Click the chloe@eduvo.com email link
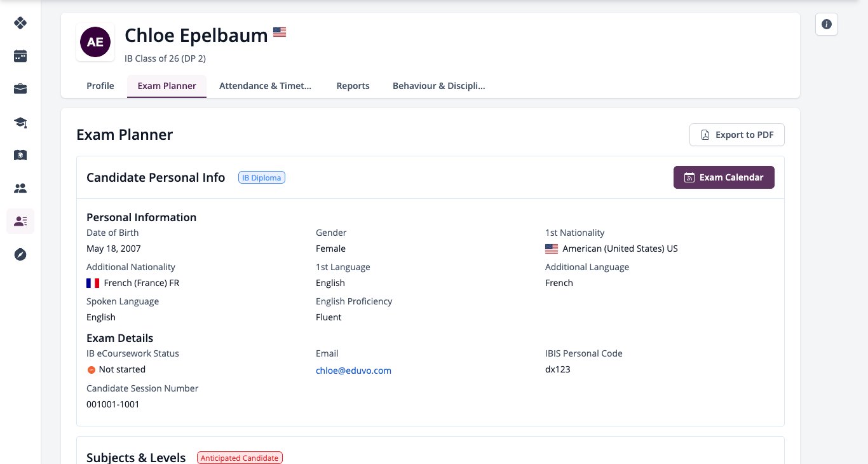The image size is (868, 464). [353, 371]
